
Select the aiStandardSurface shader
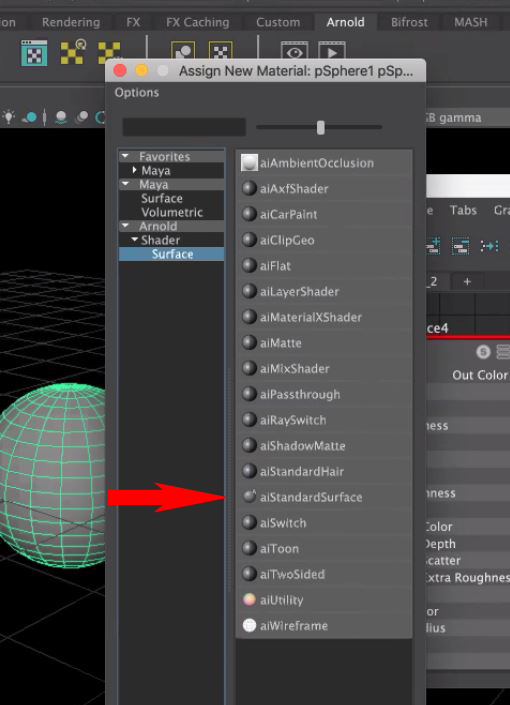pyautogui.click(x=324, y=497)
